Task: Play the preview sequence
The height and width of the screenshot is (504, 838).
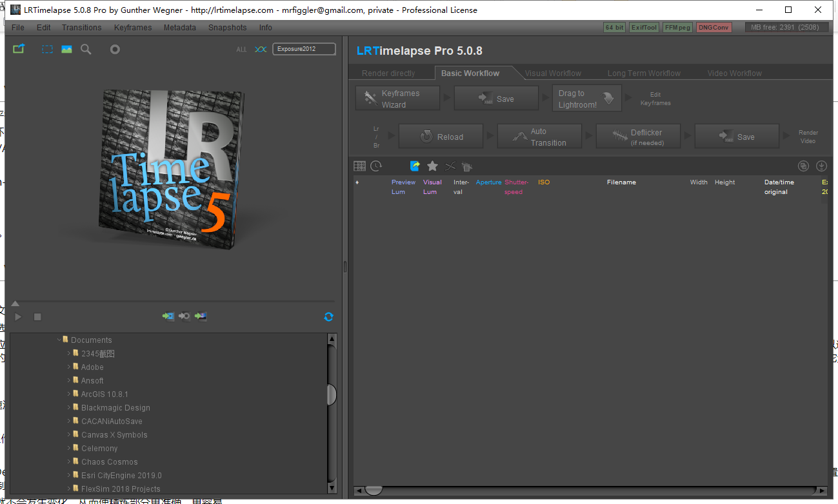Action: click(18, 317)
